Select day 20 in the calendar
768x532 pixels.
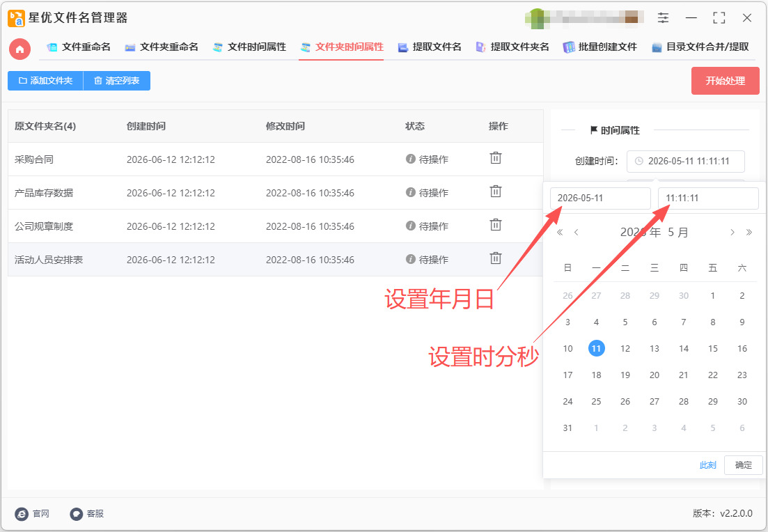pyautogui.click(x=655, y=375)
